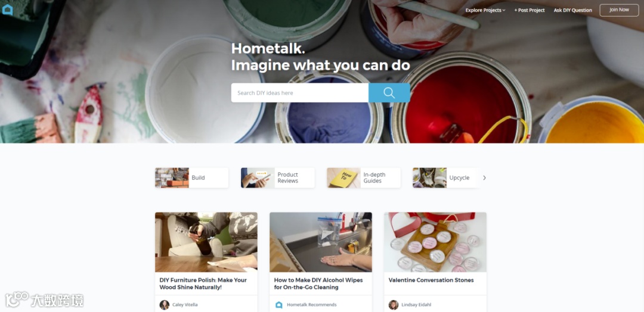644x312 pixels.
Task: Click the Hometalk house logo icon
Action: click(7, 10)
